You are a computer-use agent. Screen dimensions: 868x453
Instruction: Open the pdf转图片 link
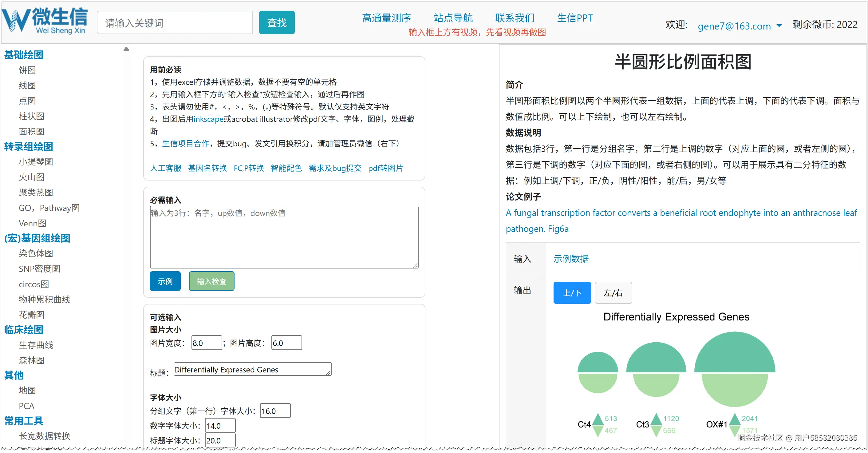coord(386,168)
